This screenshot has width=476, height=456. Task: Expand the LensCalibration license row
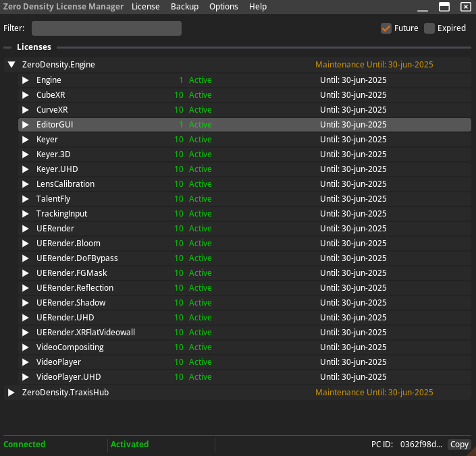[x=26, y=184]
